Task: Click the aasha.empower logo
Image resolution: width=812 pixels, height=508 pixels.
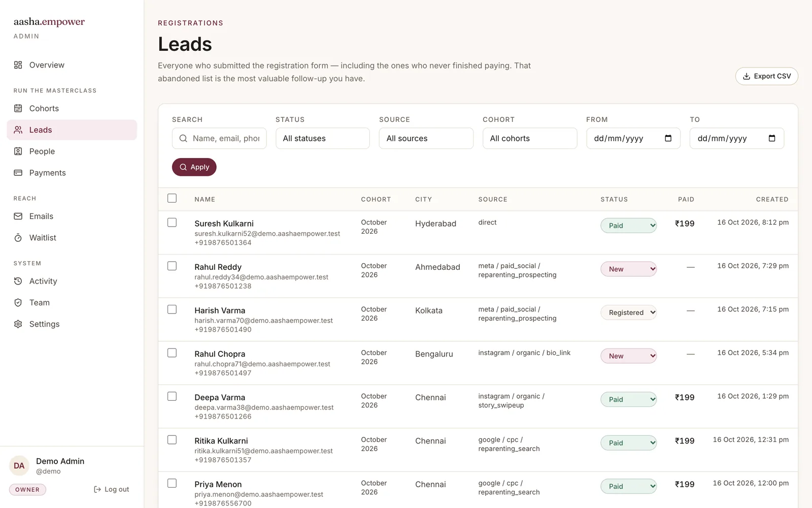Action: (49, 22)
